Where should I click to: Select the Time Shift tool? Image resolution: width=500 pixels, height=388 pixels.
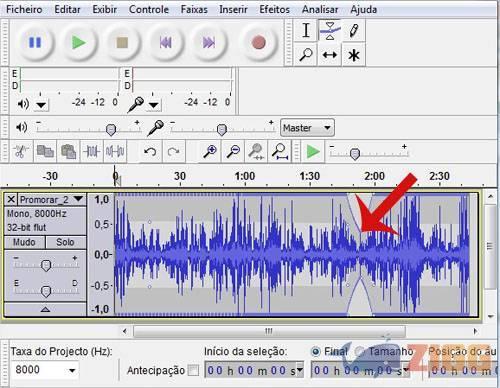pyautogui.click(x=330, y=55)
